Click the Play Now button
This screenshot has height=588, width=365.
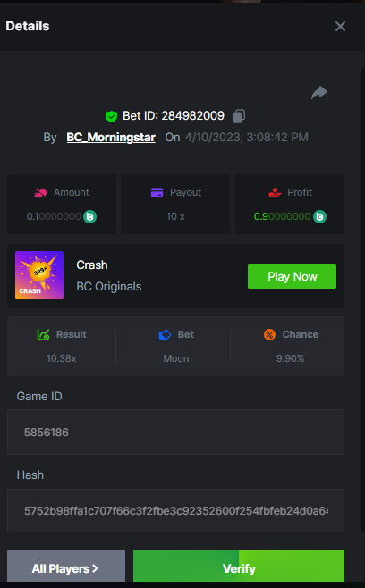pyautogui.click(x=293, y=276)
